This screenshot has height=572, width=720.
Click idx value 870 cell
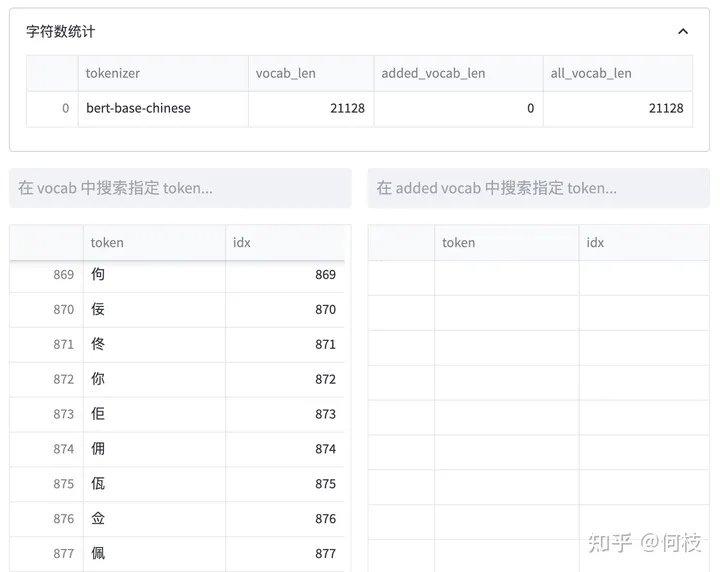[x=285, y=309]
